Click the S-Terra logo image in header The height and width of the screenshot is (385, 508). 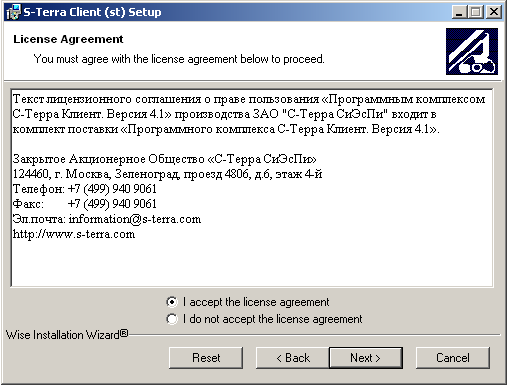click(472, 51)
